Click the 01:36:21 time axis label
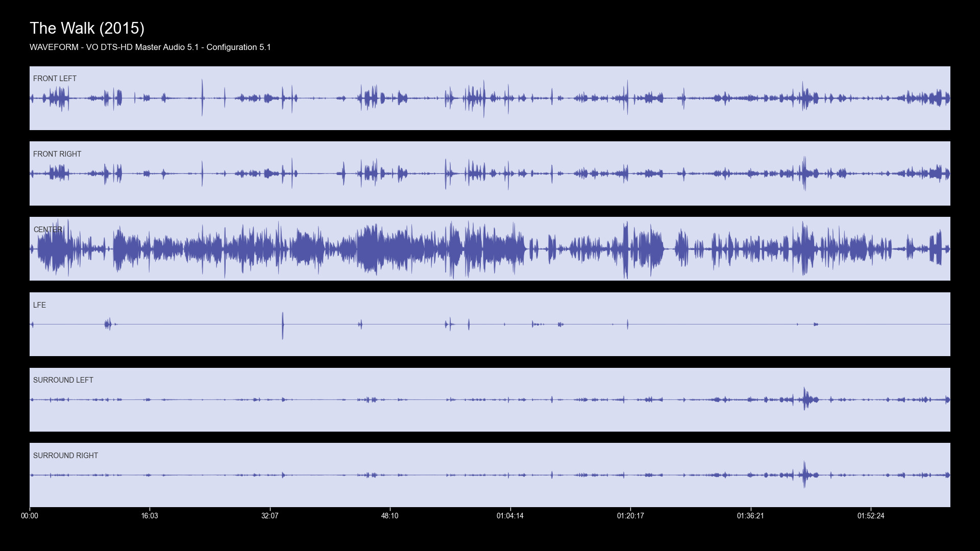 pyautogui.click(x=751, y=516)
